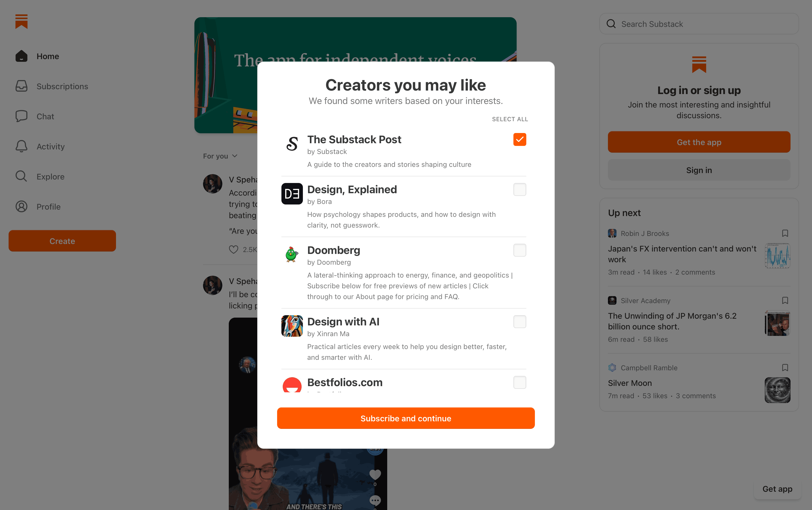The image size is (812, 510).
Task: Select the Doomberg checkbox
Action: click(x=519, y=250)
